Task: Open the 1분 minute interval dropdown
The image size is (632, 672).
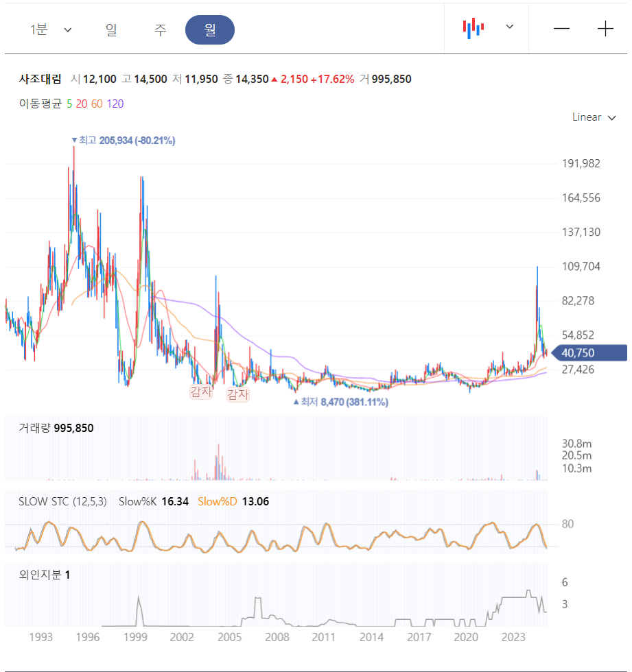Action: point(51,30)
